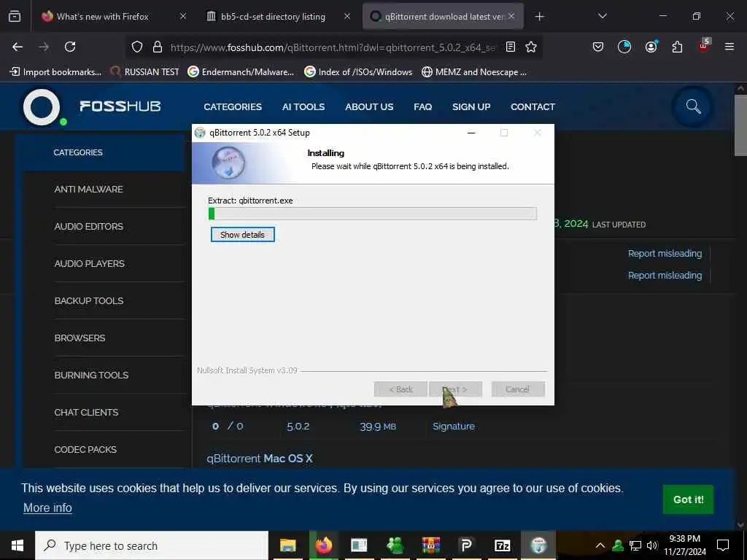747x560 pixels.
Task: Switch to bb5-cd-set directory listing tab
Action: 273,17
